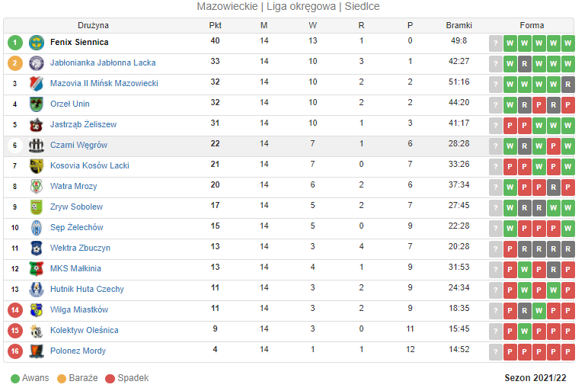Viewport: 588px width, 391px height.
Task: Open the Kolektyw Oleśnica team link
Action: [x=85, y=331]
